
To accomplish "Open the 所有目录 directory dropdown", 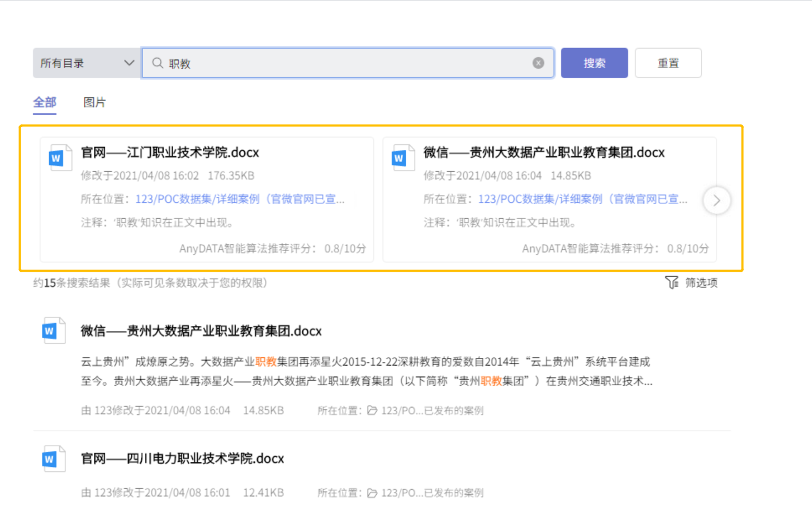I will pyautogui.click(x=87, y=63).
